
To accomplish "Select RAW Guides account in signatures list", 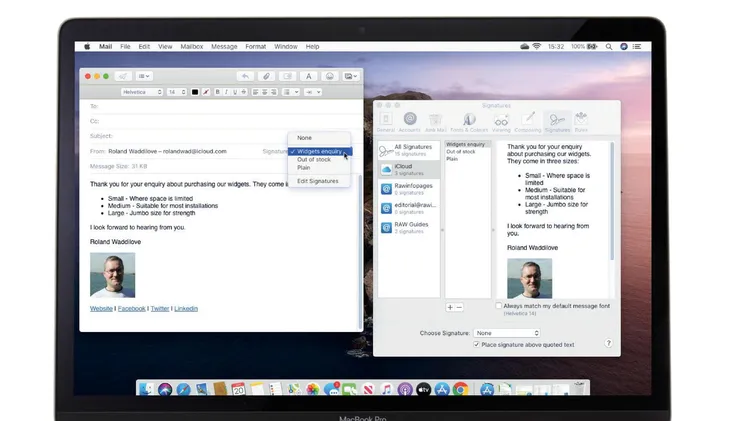I will [409, 227].
